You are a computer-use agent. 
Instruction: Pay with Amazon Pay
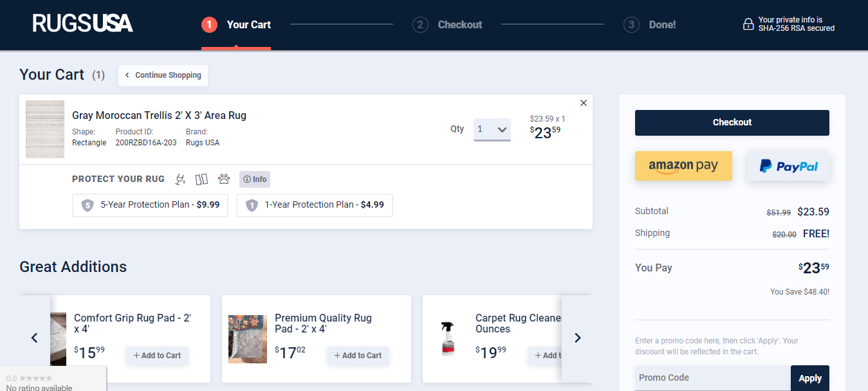(683, 166)
